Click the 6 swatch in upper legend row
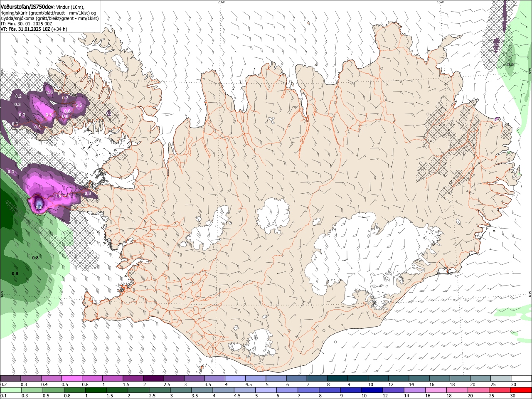 [296, 379]
